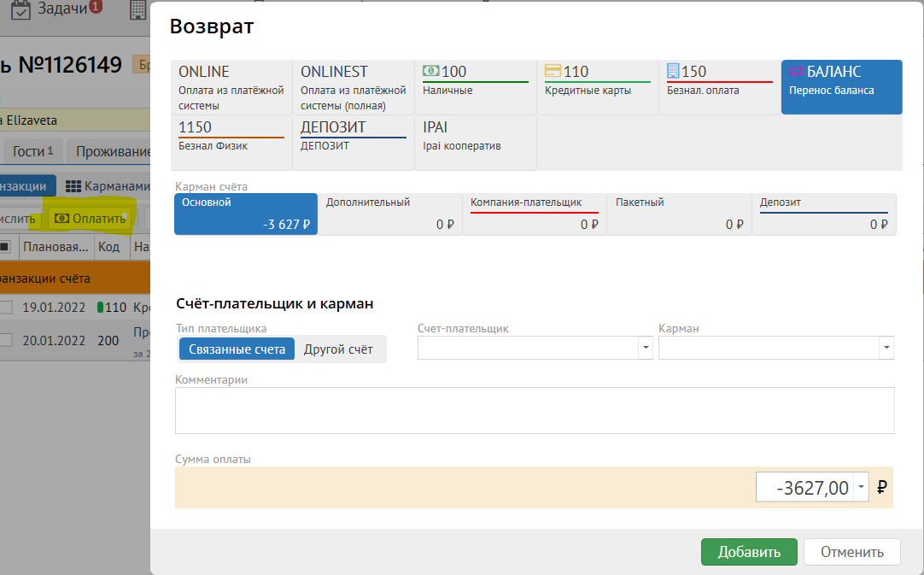Select the 150 Безнал. оплата payment tile
The image size is (924, 575).
[719, 87]
